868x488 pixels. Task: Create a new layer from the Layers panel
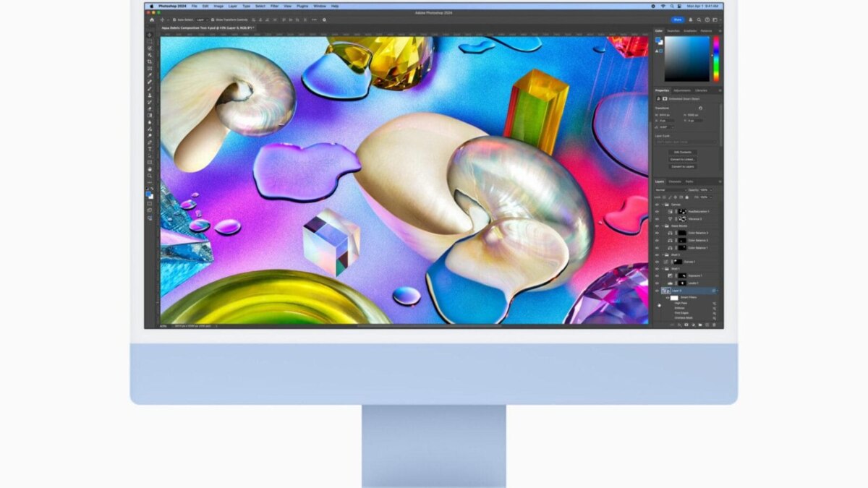click(x=706, y=323)
